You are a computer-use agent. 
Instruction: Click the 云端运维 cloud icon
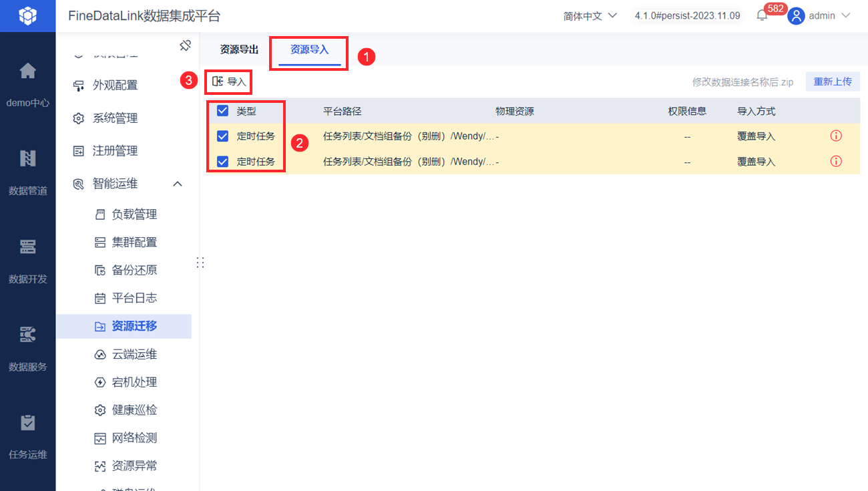(100, 354)
